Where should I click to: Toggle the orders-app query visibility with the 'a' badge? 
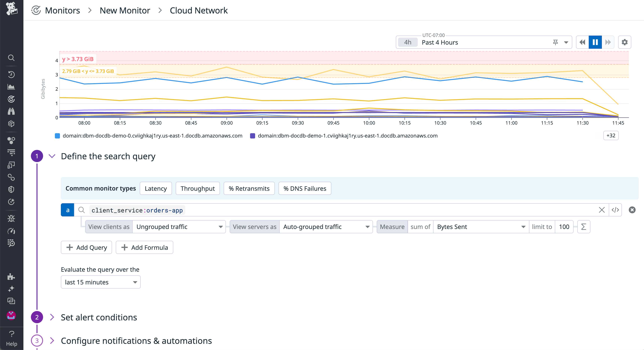[67, 210]
